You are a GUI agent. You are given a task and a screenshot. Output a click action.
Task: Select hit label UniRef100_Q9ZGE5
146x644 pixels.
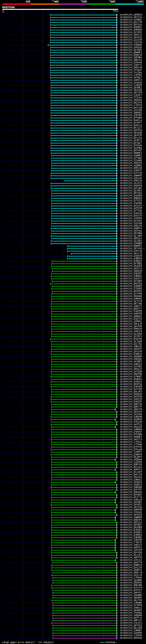click(131, 266)
